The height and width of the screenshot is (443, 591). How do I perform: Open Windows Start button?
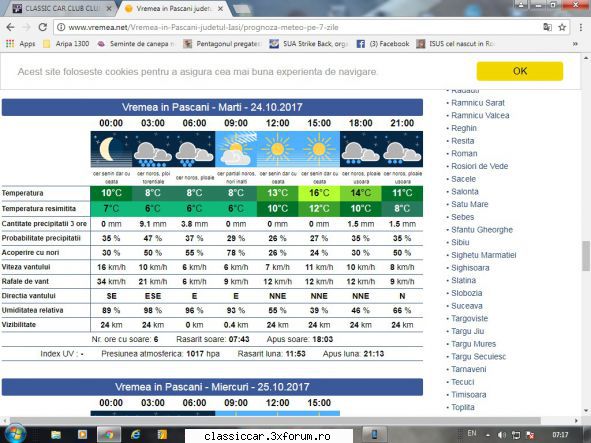click(15, 434)
